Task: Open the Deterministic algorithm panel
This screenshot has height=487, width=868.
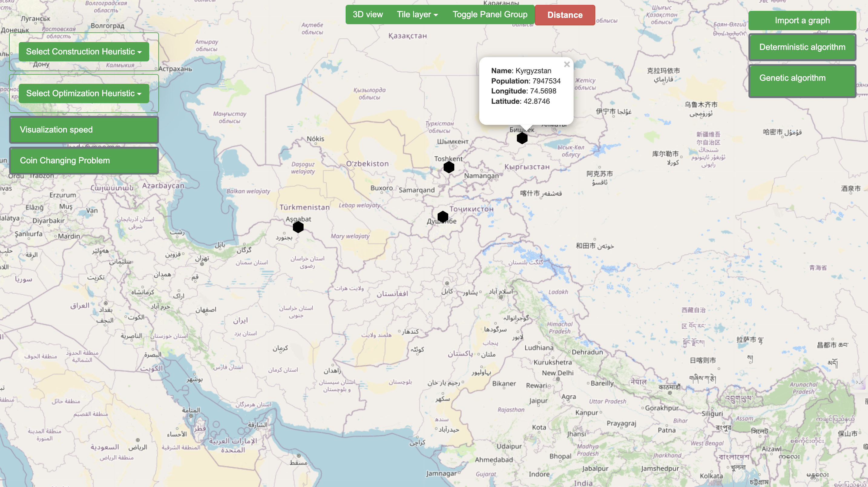Action: click(802, 47)
